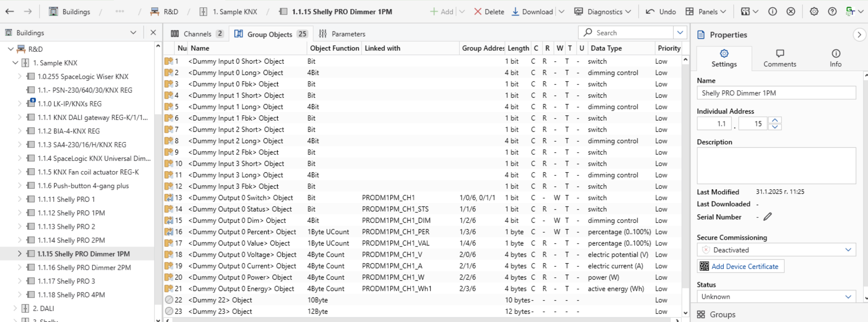This screenshot has width=868, height=322.
Task: Click the help question mark icon
Action: [832, 11]
